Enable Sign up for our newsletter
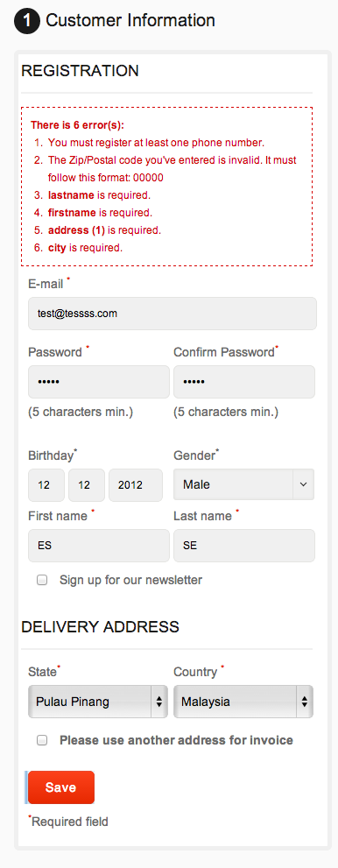 point(42,580)
